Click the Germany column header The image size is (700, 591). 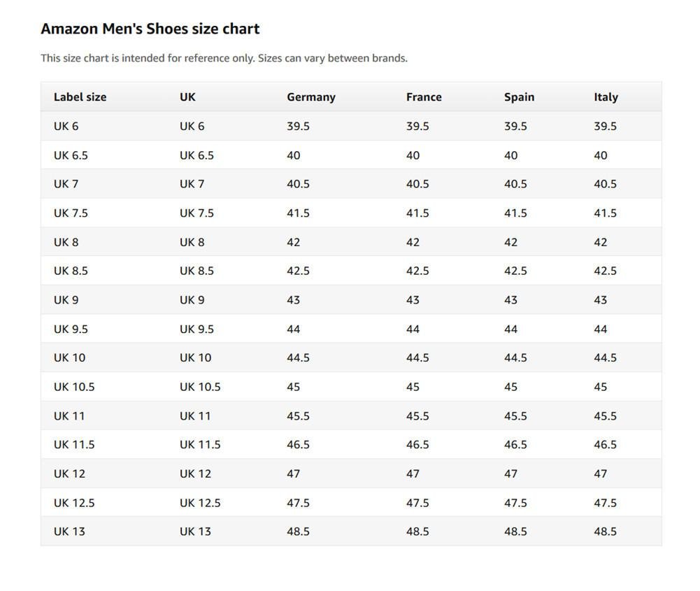[310, 97]
